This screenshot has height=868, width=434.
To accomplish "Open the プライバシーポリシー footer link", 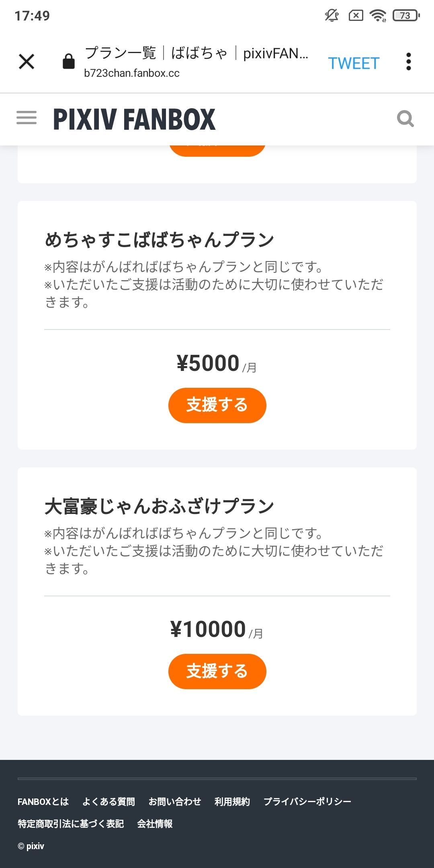I will [x=307, y=802].
